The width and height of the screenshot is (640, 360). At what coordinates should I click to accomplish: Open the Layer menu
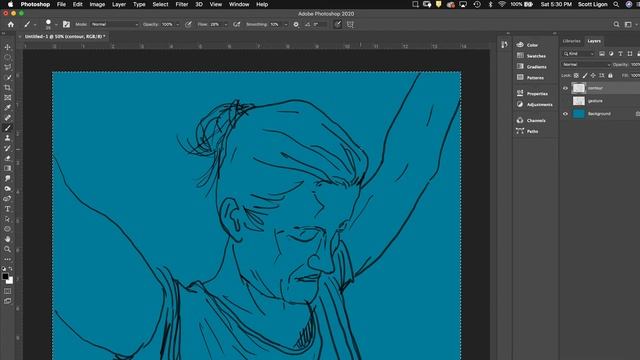(119, 4)
